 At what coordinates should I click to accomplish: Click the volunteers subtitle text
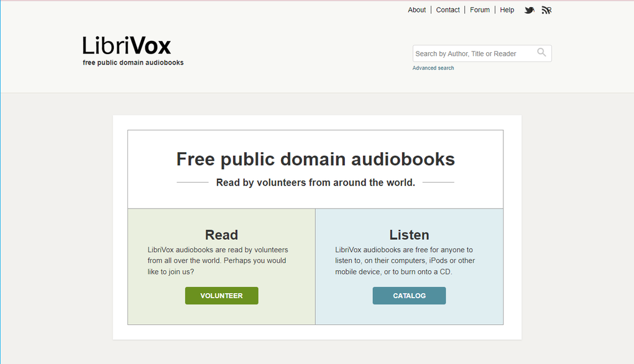pyautogui.click(x=315, y=182)
